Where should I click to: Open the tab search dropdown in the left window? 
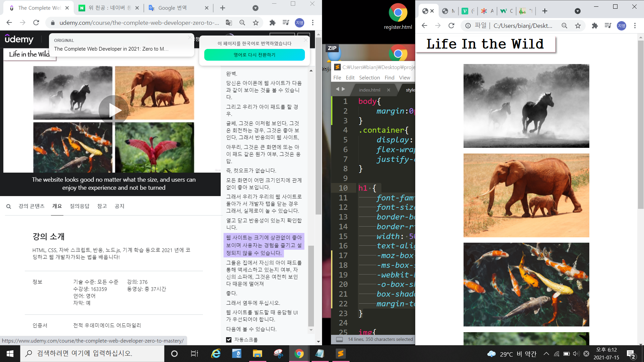click(x=256, y=8)
